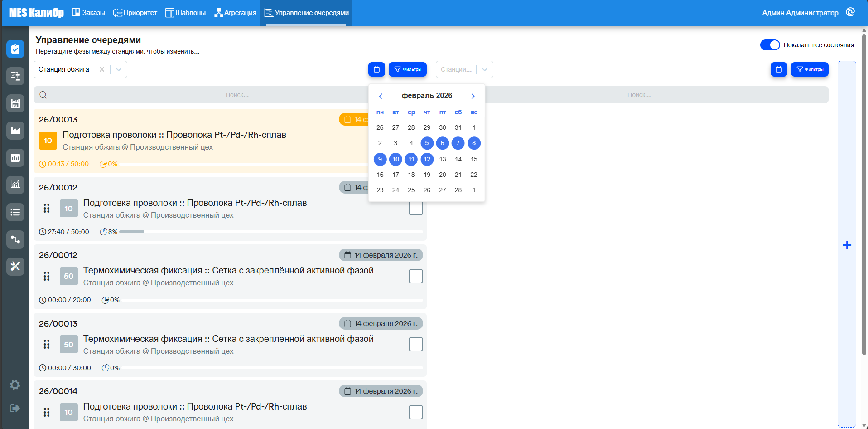Select February 5 in calendar
The image size is (868, 429).
pyautogui.click(x=427, y=143)
